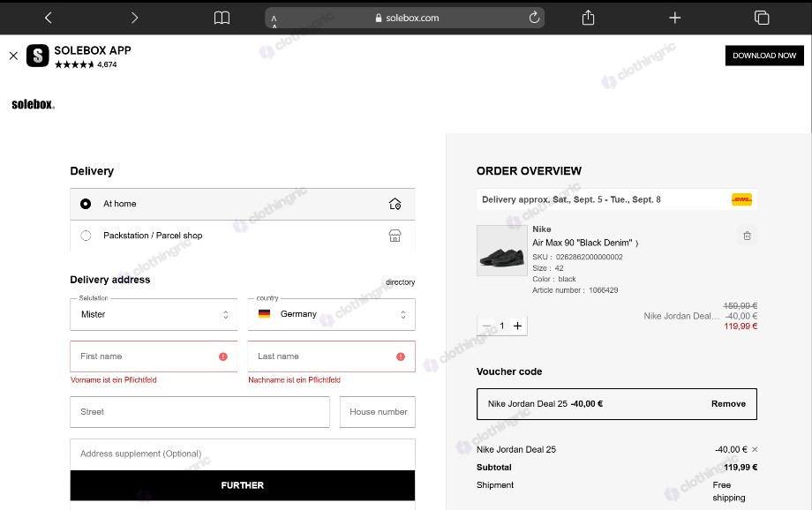Tap the Solebox app logo icon
The height and width of the screenshot is (510, 812).
37,56
